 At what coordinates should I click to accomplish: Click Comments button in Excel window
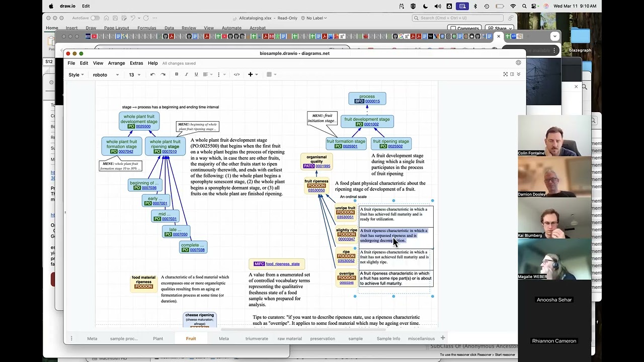(x=465, y=29)
